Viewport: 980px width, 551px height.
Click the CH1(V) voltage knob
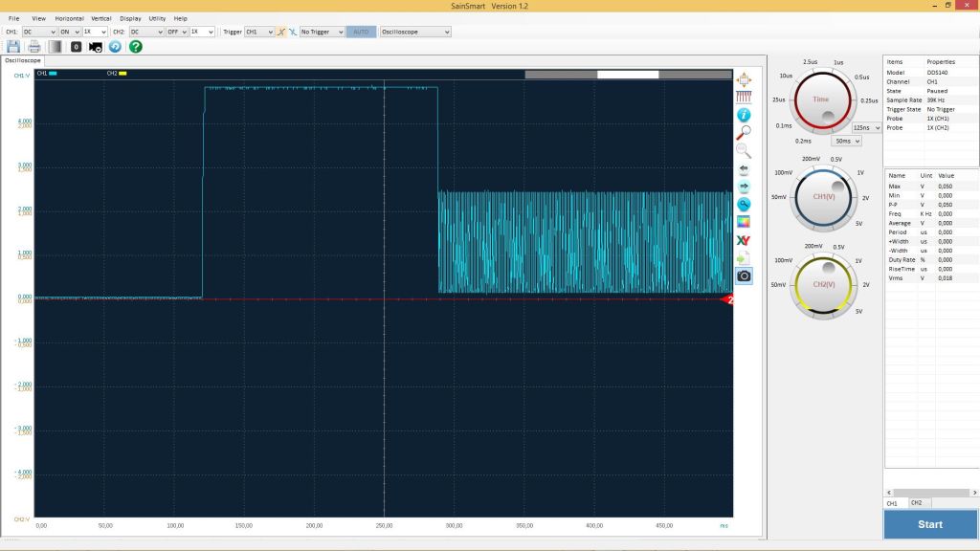(824, 197)
